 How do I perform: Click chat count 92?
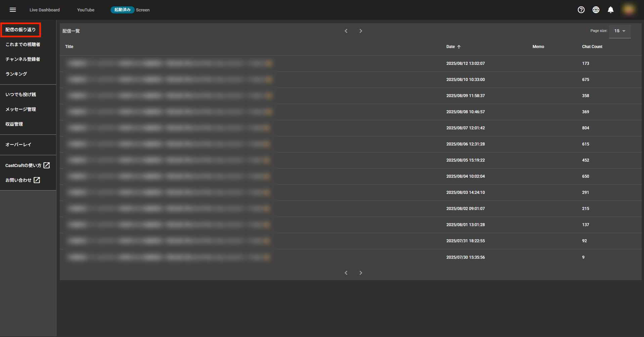click(x=585, y=241)
